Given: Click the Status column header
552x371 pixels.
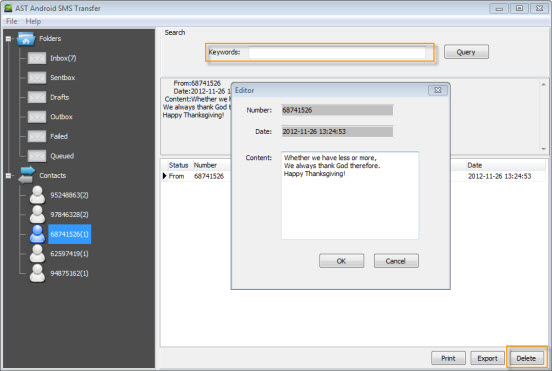Looking at the screenshot, I should tap(178, 165).
